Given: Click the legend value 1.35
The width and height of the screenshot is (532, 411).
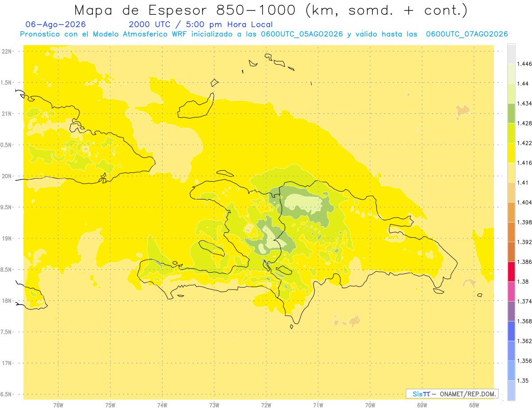Looking at the screenshot, I should click(523, 381).
